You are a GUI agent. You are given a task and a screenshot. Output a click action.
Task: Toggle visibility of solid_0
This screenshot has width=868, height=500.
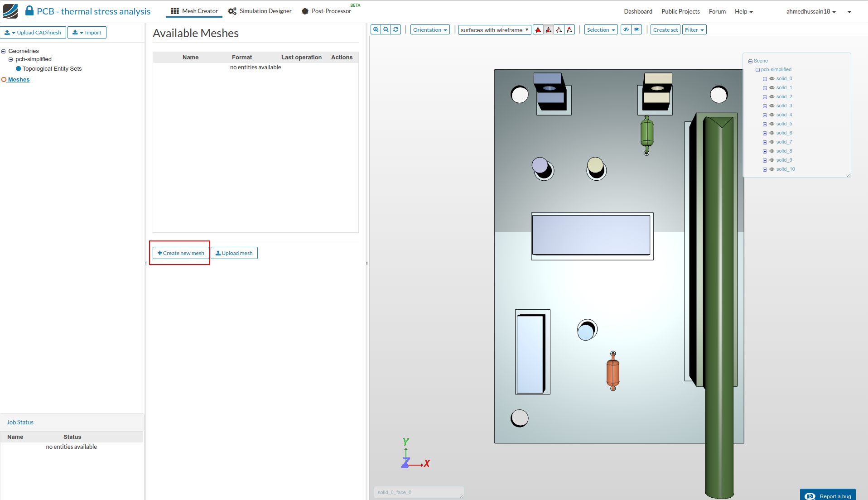(x=772, y=79)
